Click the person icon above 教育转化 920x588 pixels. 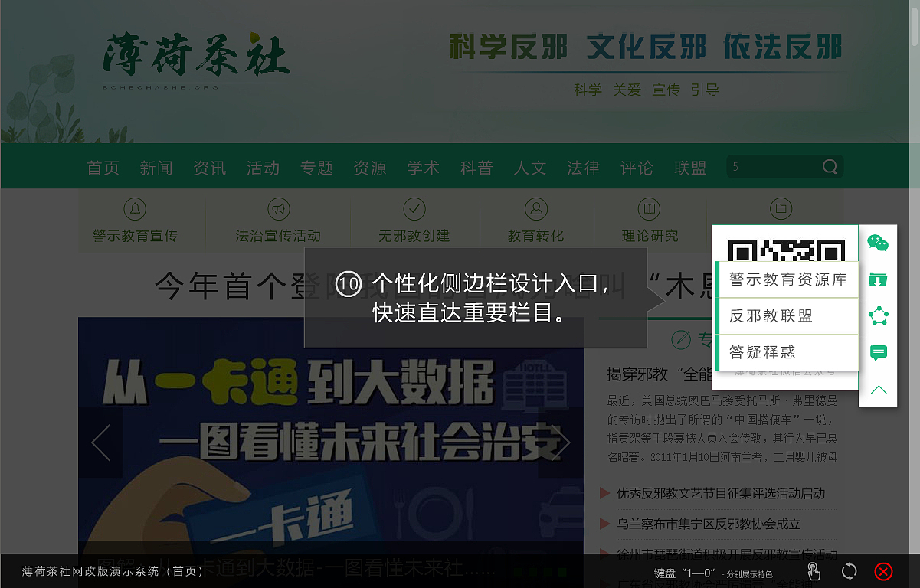(x=535, y=208)
